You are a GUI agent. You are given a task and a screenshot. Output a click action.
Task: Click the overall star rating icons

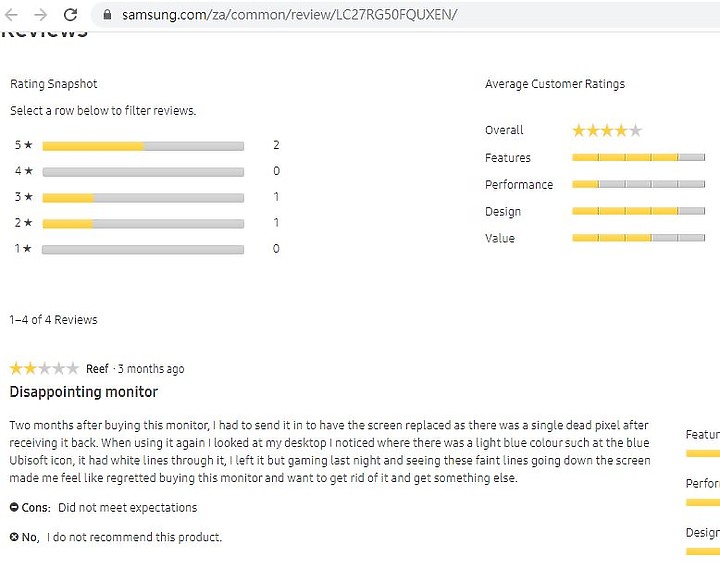pos(607,130)
